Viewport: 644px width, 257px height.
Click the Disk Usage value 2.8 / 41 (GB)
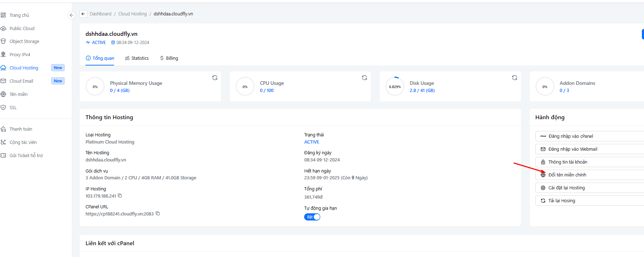(422, 91)
